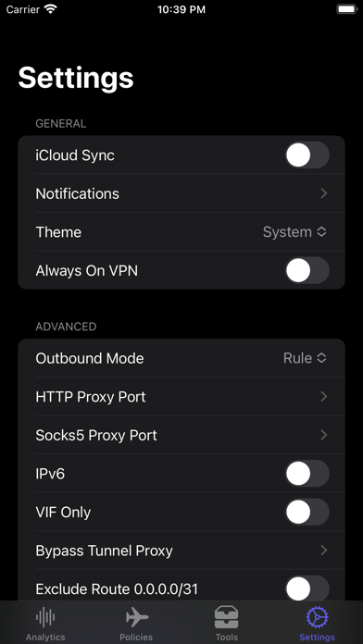Enable the VIF Only switch
This screenshot has height=644, width=363.
click(x=307, y=512)
